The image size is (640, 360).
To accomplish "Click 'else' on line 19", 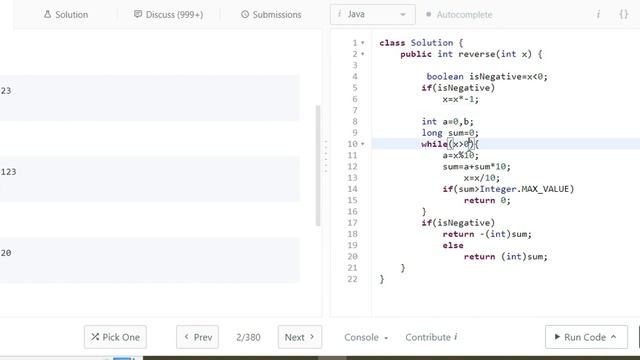I will click(453, 245).
